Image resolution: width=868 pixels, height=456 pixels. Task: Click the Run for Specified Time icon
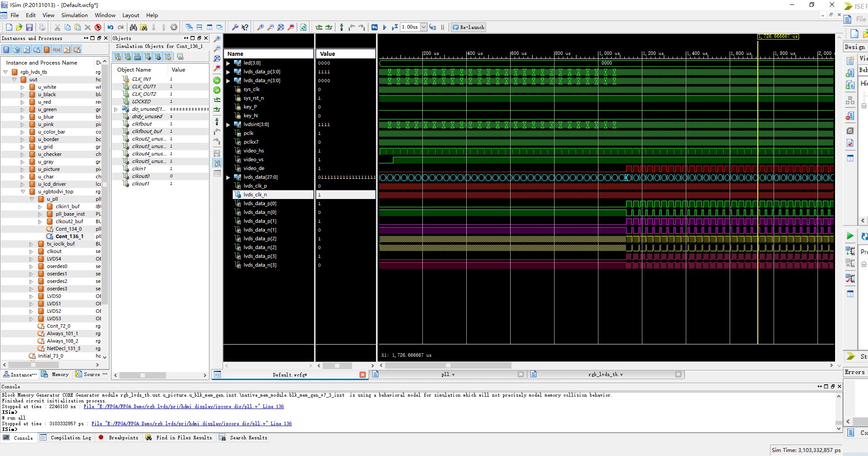click(395, 27)
